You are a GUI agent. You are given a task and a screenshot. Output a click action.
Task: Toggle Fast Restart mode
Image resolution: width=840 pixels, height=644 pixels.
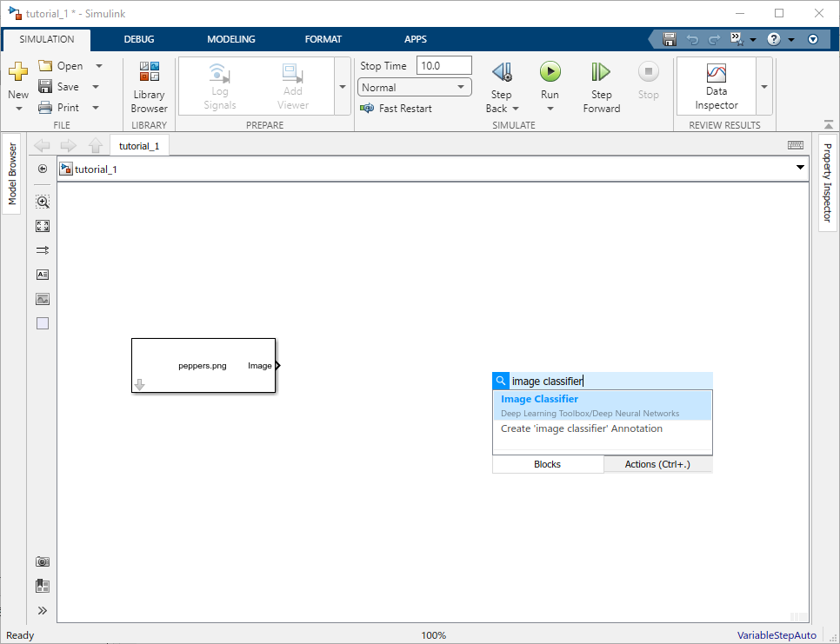click(x=396, y=109)
